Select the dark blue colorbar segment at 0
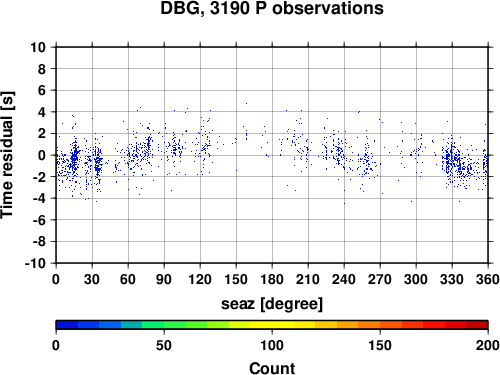This screenshot has width=500, height=375. coord(67,325)
